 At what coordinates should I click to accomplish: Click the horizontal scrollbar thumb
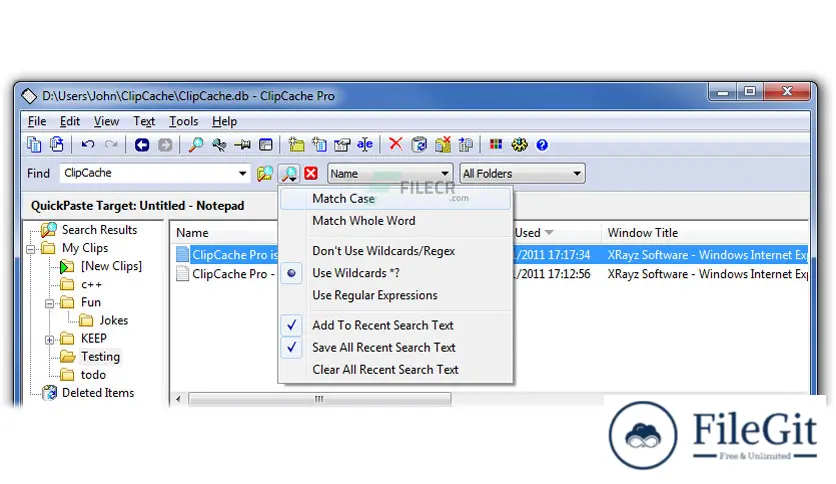[320, 399]
